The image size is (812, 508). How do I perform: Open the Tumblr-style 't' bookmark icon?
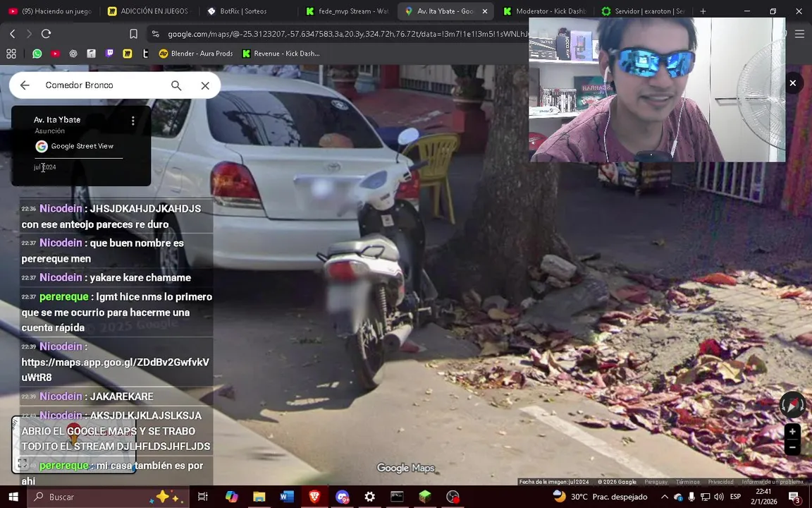coord(145,54)
